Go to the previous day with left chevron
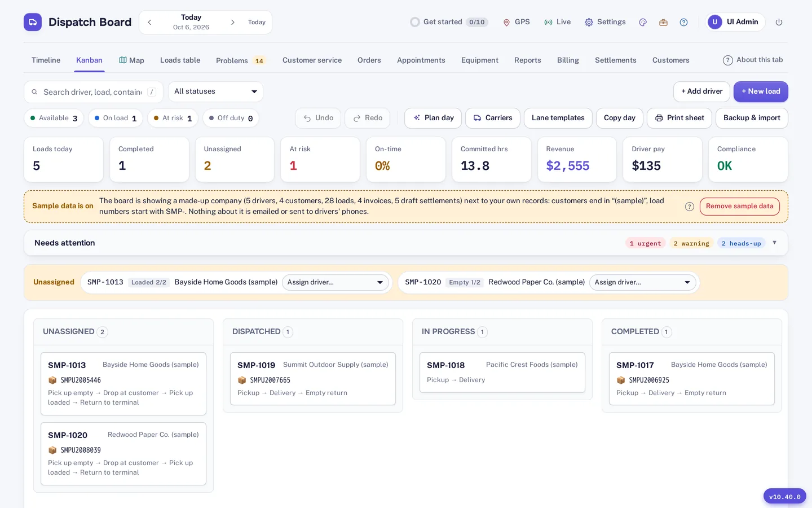Image resolution: width=812 pixels, height=508 pixels. pyautogui.click(x=149, y=22)
